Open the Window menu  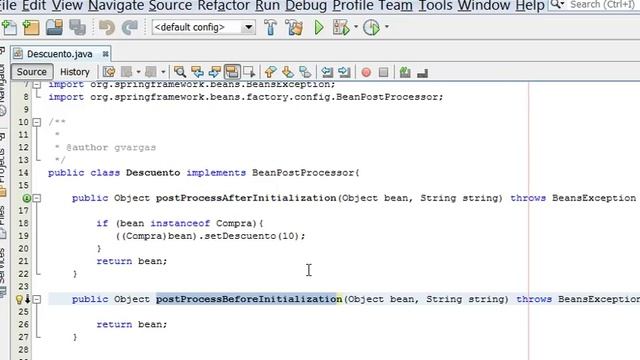click(484, 6)
